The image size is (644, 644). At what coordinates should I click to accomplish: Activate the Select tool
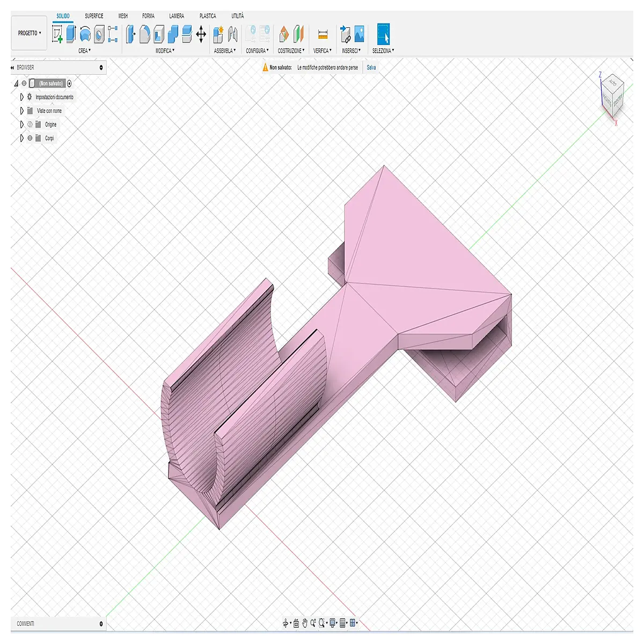(x=383, y=34)
